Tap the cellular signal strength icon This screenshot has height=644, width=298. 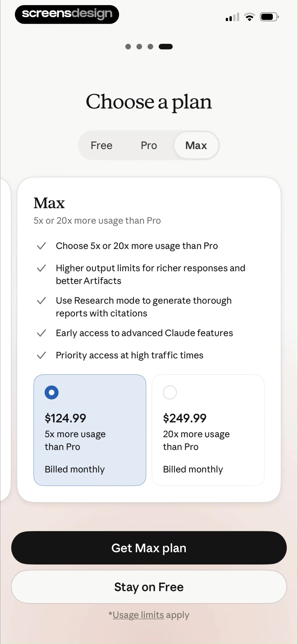pos(232,17)
